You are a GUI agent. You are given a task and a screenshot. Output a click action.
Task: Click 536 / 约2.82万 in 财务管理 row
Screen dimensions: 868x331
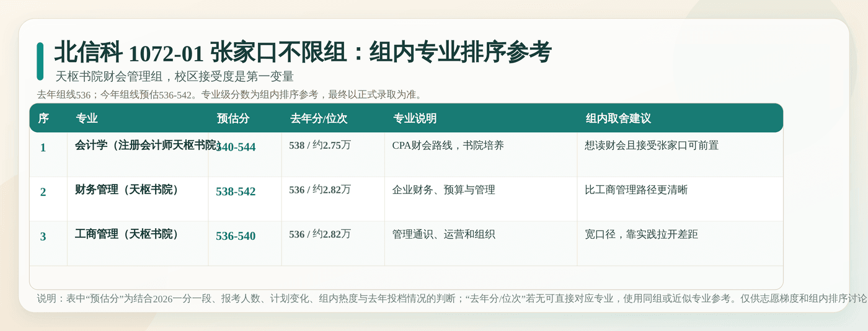[320, 190]
